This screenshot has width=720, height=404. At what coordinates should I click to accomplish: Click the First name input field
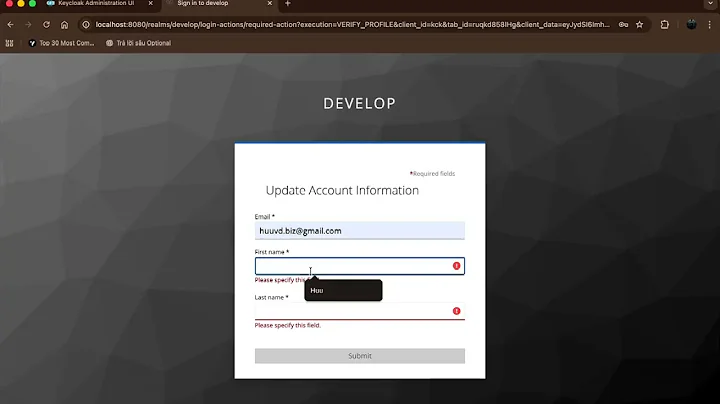click(x=360, y=266)
